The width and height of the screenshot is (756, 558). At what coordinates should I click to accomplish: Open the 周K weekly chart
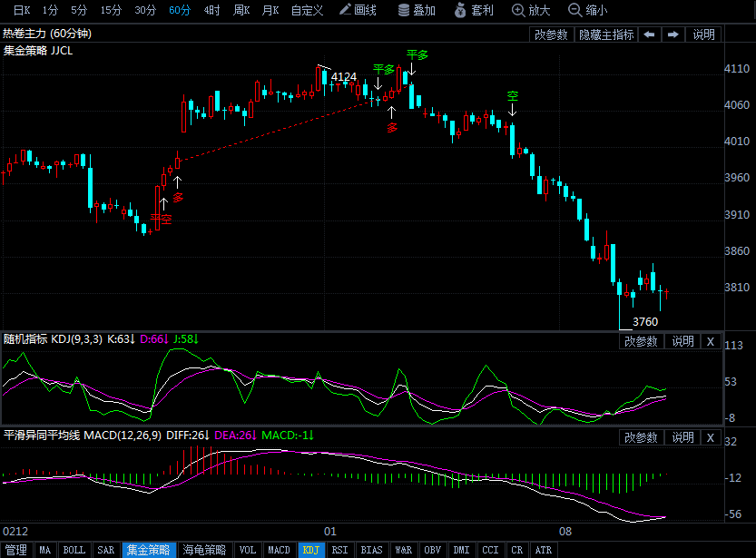coord(241,10)
